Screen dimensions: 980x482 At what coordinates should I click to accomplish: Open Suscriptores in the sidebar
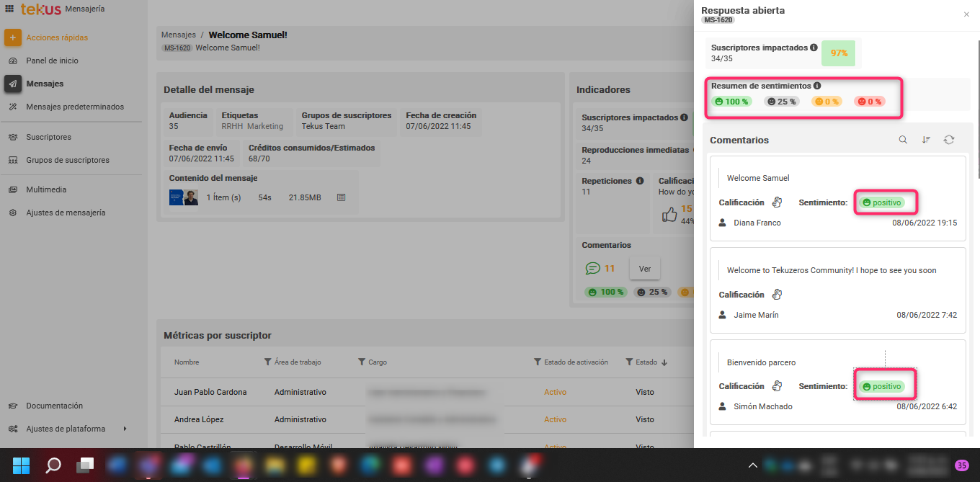click(48, 137)
